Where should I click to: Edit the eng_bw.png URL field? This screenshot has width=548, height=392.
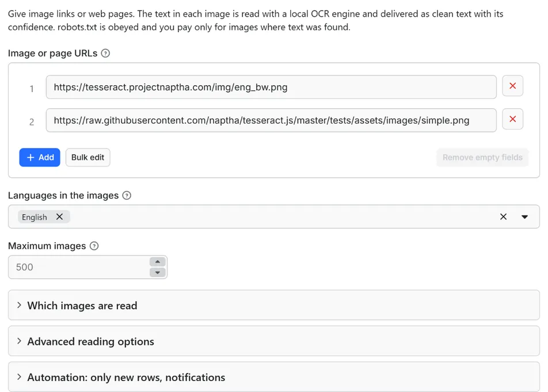(271, 87)
